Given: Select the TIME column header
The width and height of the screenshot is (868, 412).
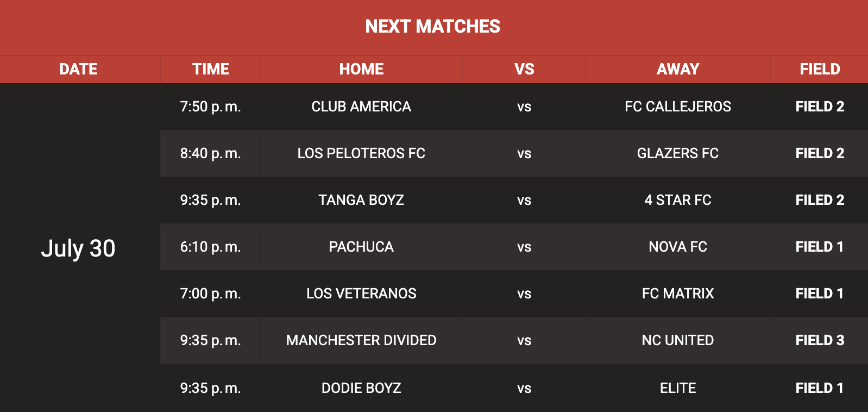Looking at the screenshot, I should pos(211,69).
